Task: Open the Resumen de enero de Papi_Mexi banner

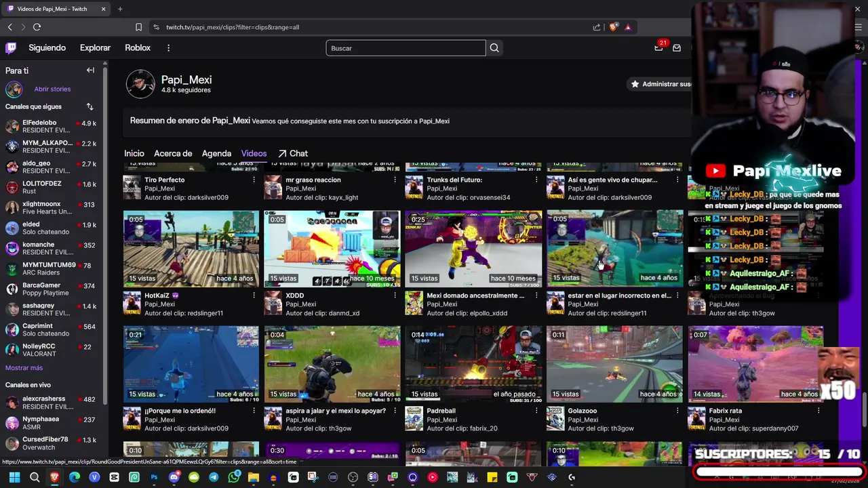Action: pos(407,121)
